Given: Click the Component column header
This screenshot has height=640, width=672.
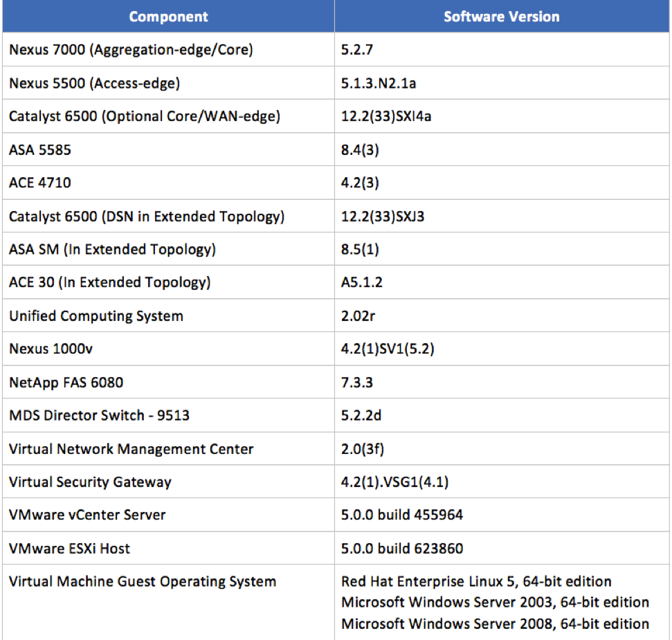Looking at the screenshot, I should (168, 17).
